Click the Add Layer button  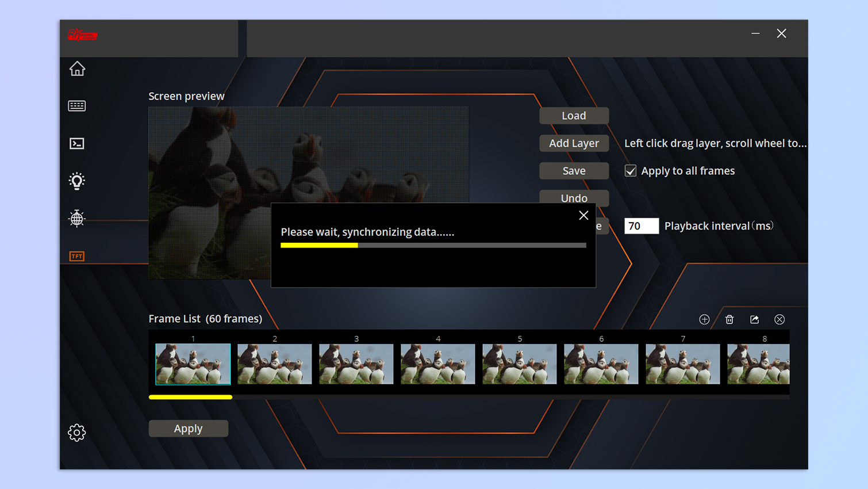tap(574, 143)
